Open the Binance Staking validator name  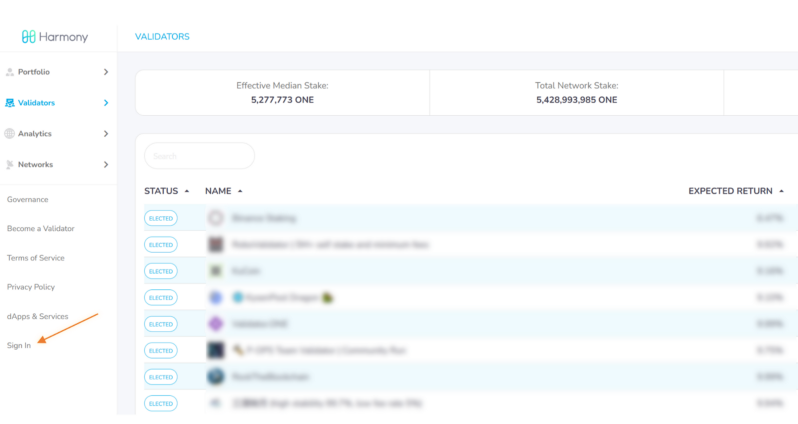pyautogui.click(x=264, y=218)
